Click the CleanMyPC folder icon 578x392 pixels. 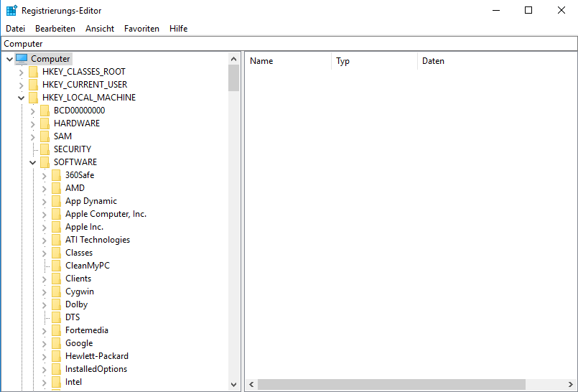click(56, 265)
